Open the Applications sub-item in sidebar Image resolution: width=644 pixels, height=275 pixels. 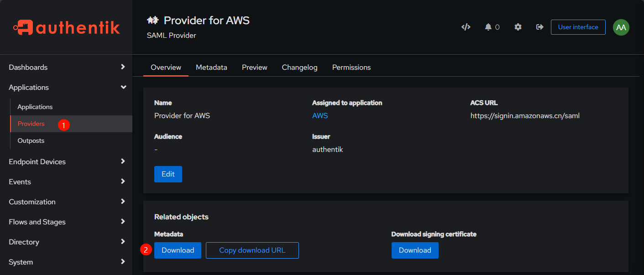click(71, 107)
